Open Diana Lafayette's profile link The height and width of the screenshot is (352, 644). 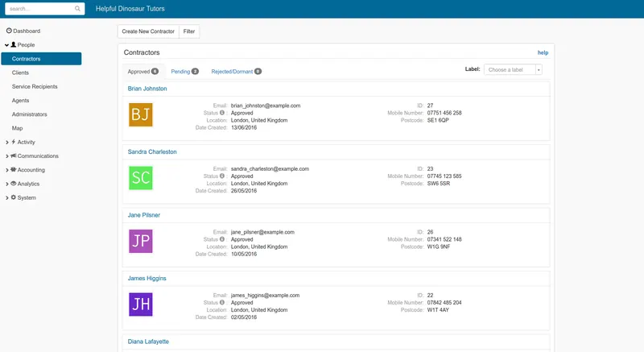pos(148,342)
